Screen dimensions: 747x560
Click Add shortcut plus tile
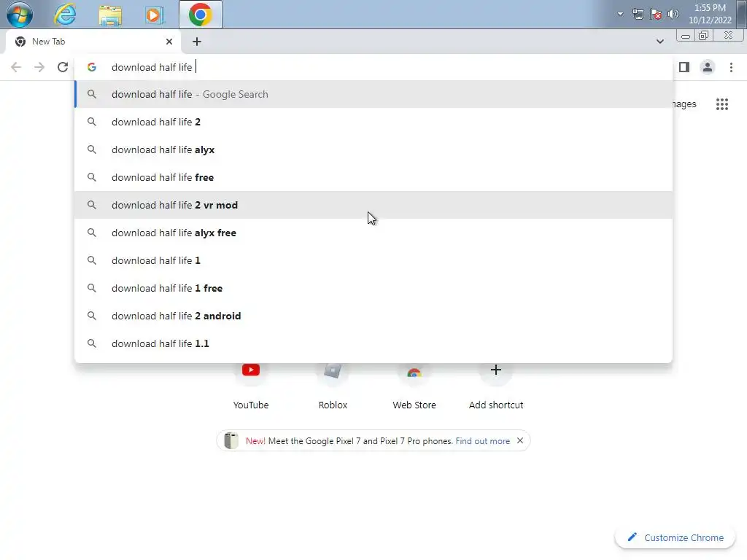point(496,386)
